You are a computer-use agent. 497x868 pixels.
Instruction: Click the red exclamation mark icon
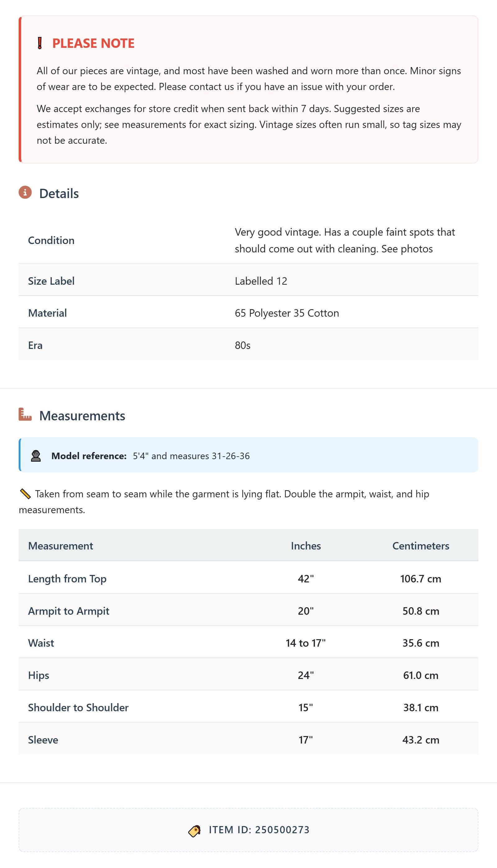(x=39, y=43)
